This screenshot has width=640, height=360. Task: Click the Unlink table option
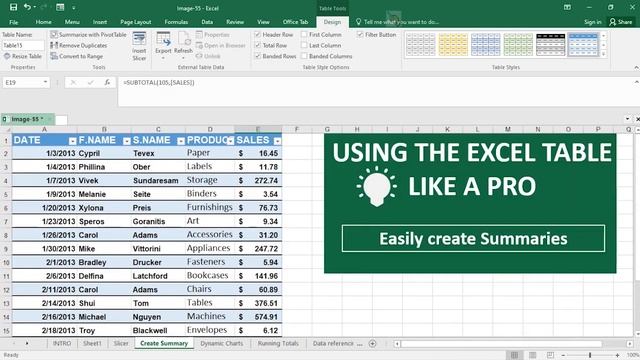[208, 56]
